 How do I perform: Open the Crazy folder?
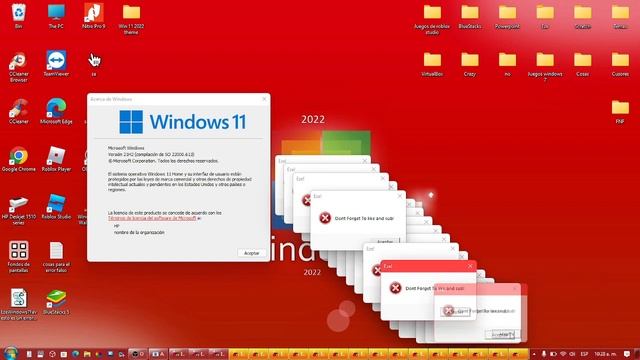pos(470,64)
